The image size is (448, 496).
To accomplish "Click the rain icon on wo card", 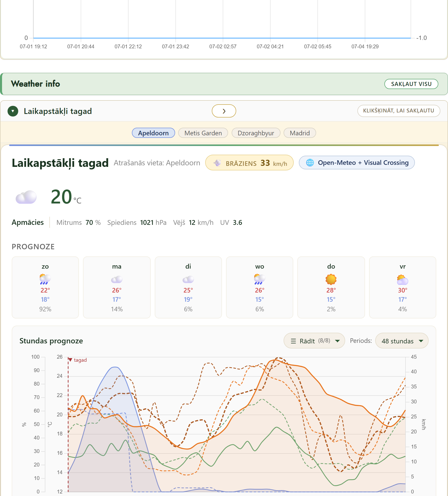I will (x=259, y=279).
